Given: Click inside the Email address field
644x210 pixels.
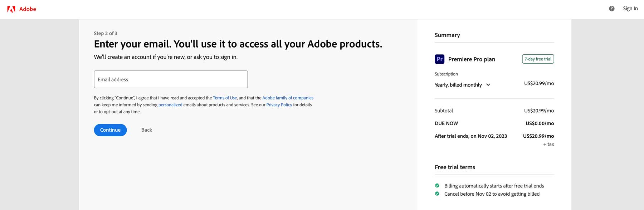Looking at the screenshot, I should [x=170, y=79].
